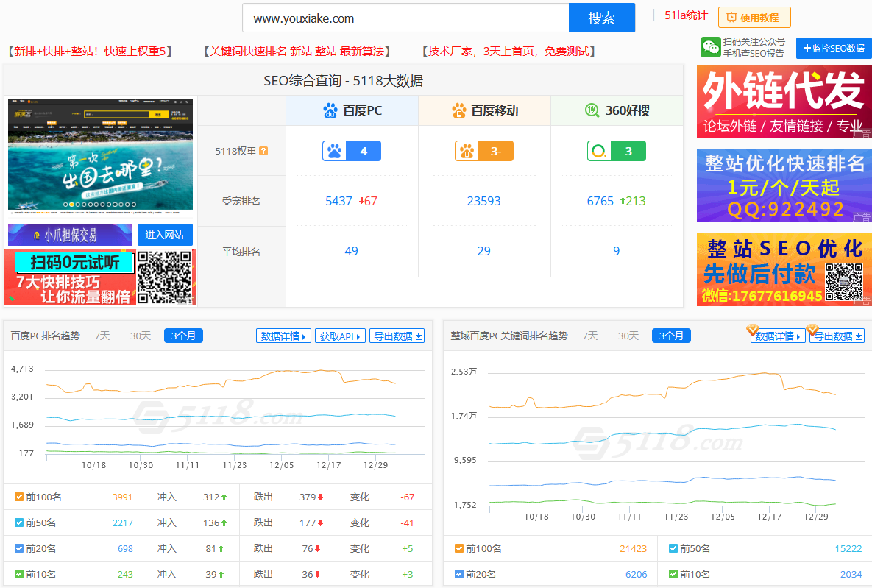Select 3个月 tab in 百度PC排名趋势
The height and width of the screenshot is (588, 872).
(183, 336)
